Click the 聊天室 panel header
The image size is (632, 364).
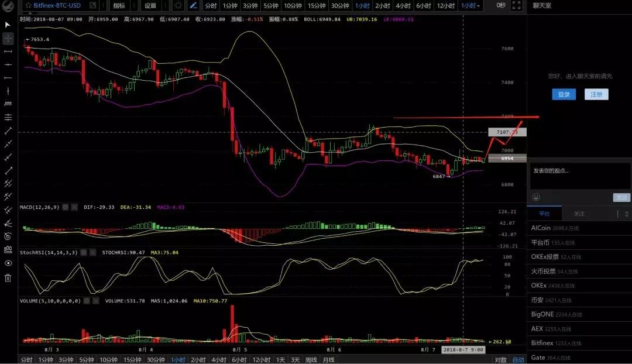(x=542, y=6)
